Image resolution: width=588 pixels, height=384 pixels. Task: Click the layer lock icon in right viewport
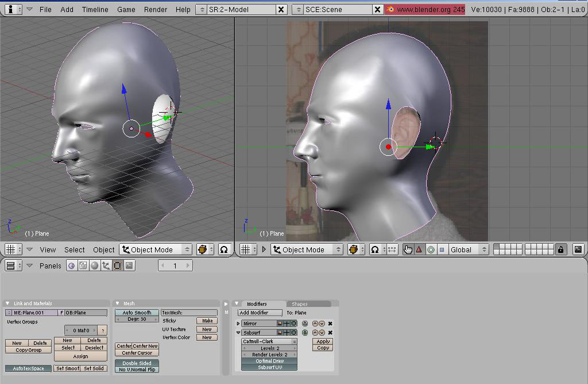(561, 249)
